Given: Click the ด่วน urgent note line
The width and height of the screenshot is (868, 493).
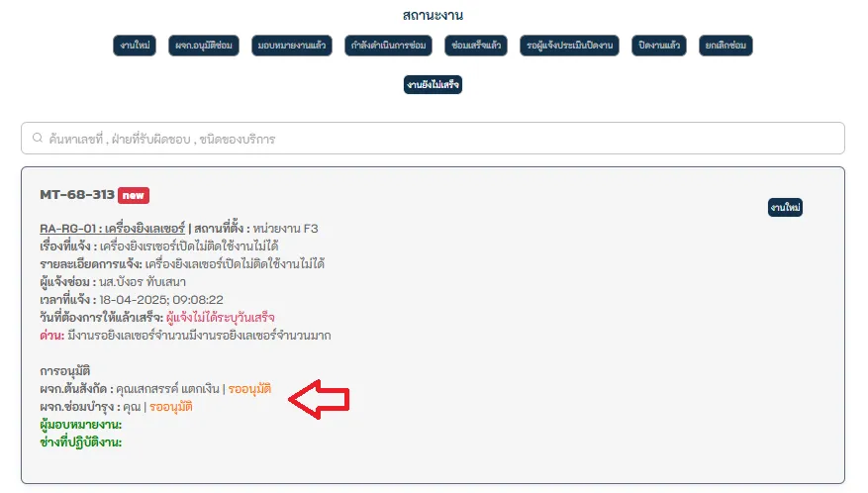Looking at the screenshot, I should (x=185, y=336).
